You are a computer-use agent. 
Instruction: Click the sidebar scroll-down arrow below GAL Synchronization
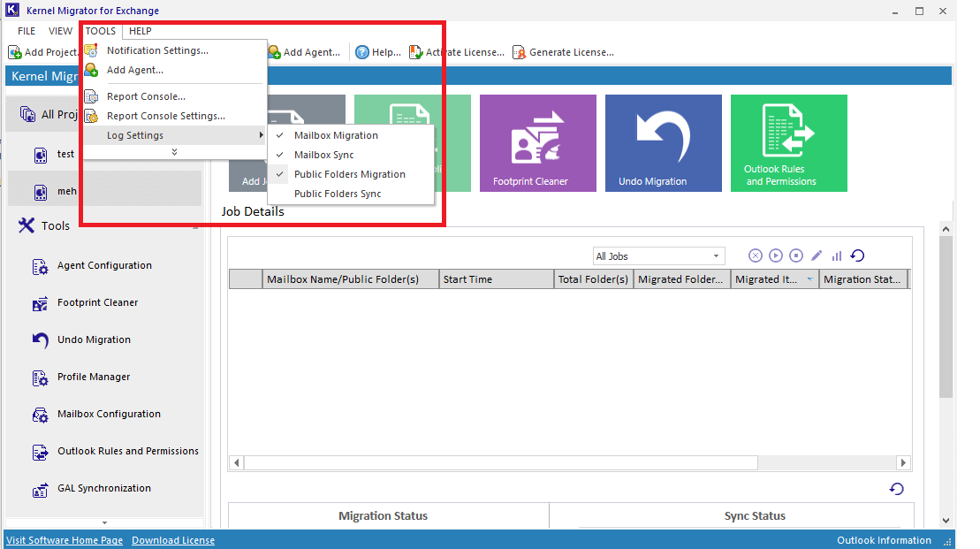tap(104, 523)
